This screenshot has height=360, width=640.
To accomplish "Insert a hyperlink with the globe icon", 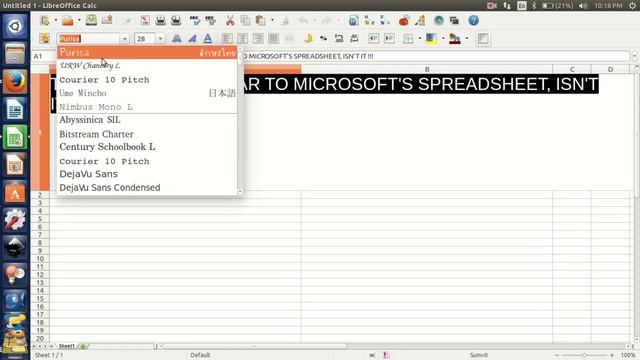I will click(353, 20).
